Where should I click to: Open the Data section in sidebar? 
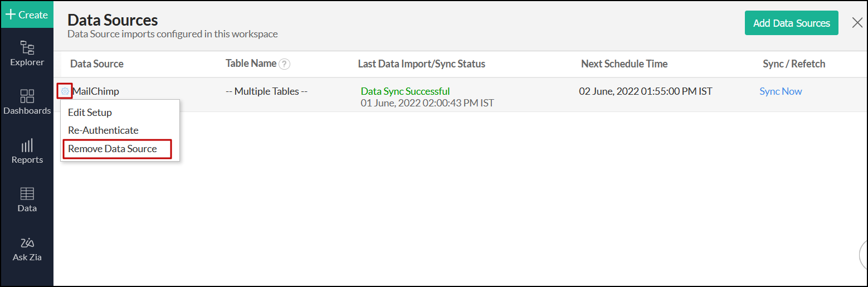[27, 200]
